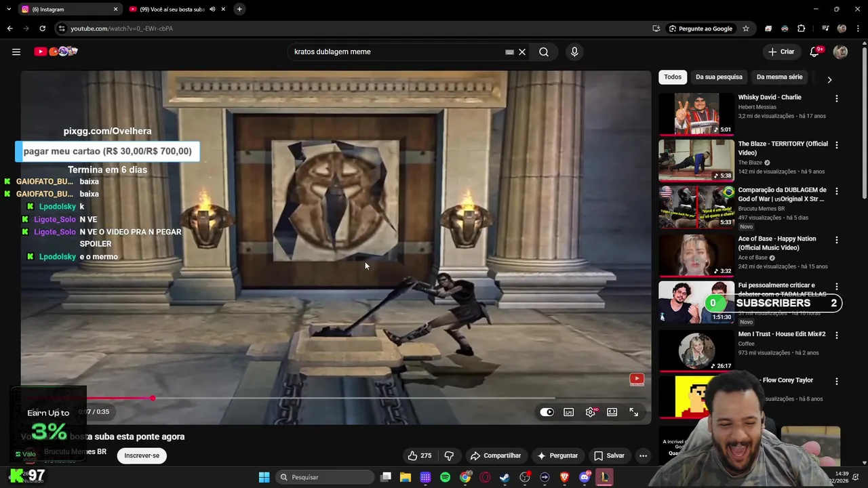Open options for Flow Corey Taylor video
This screenshot has height=488, width=868.
837,382
